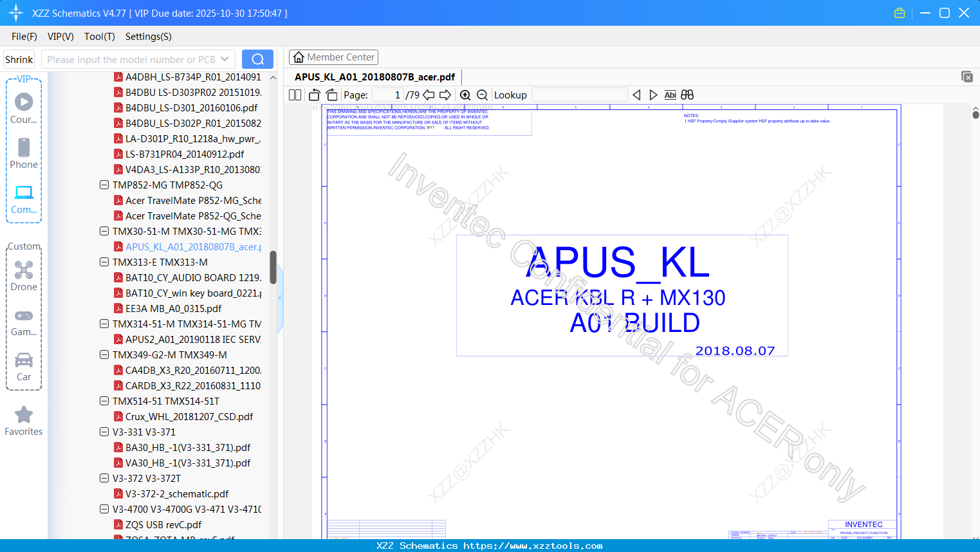Open the Game console category
Viewport: 980px width, 552px height.
tap(24, 322)
